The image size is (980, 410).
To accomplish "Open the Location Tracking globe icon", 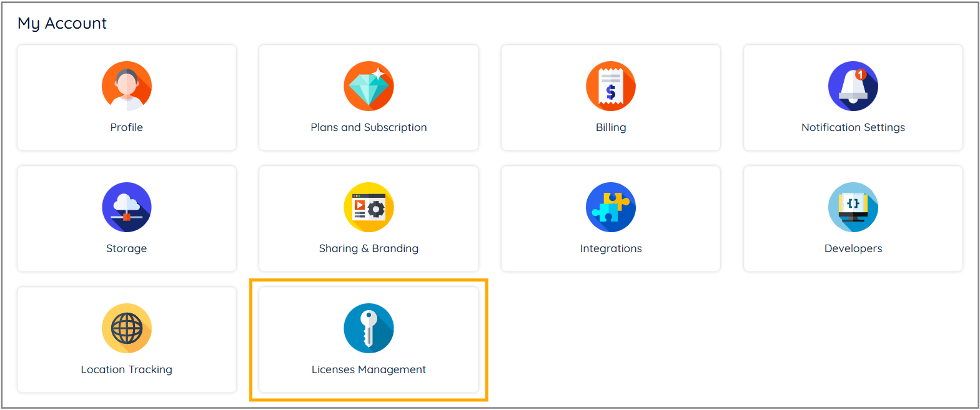I will [x=127, y=328].
